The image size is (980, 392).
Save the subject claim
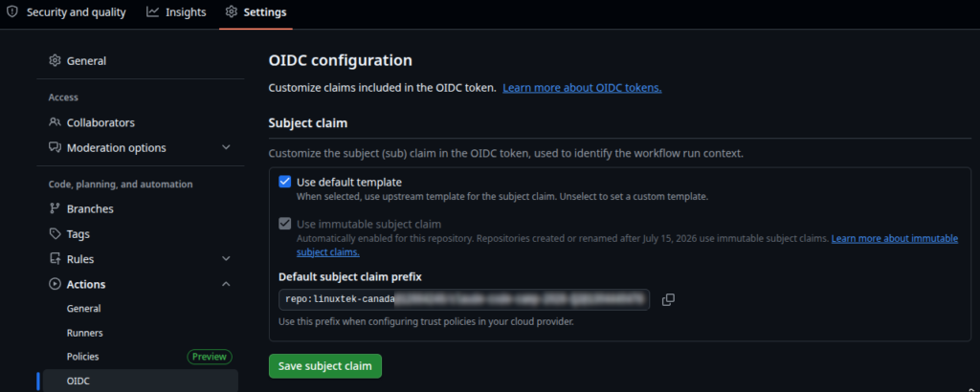325,366
